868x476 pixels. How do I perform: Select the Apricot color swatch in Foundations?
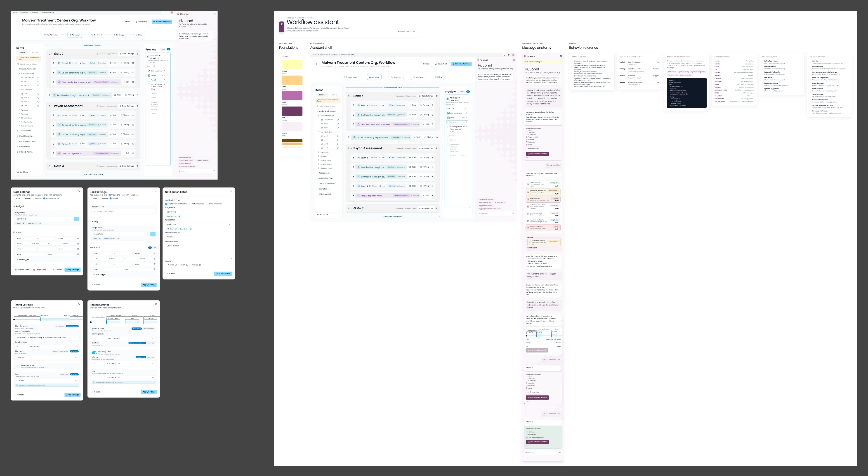292,80
